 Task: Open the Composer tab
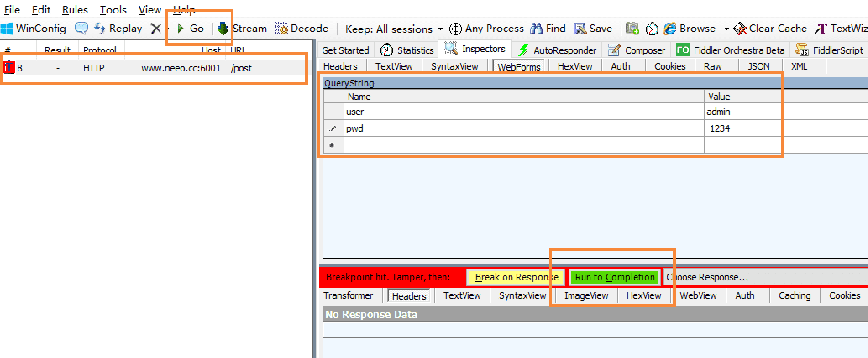[x=637, y=50]
